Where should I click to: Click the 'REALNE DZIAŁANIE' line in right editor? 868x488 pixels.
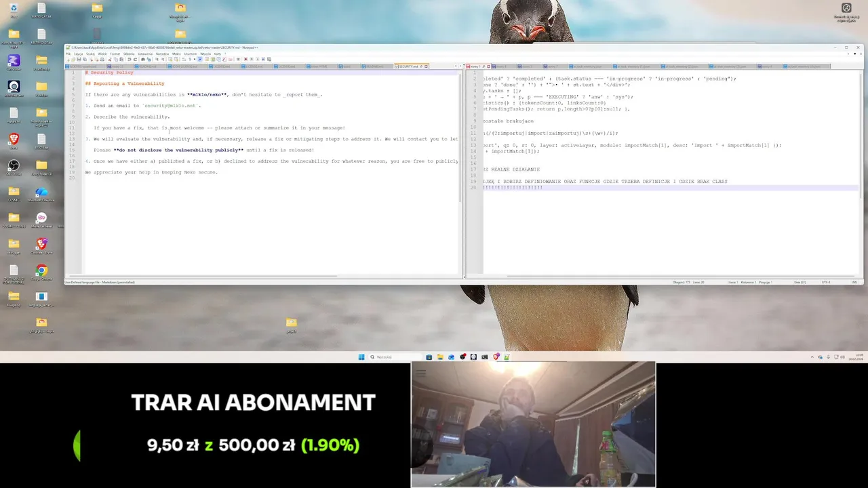click(511, 169)
